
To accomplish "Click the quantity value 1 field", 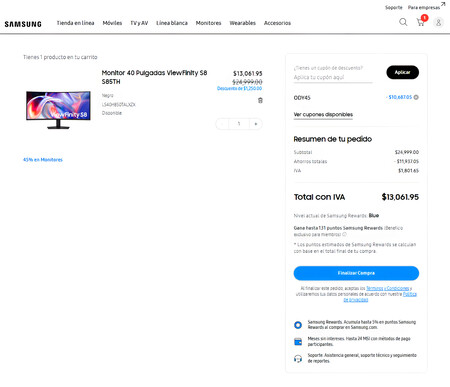I will point(239,124).
